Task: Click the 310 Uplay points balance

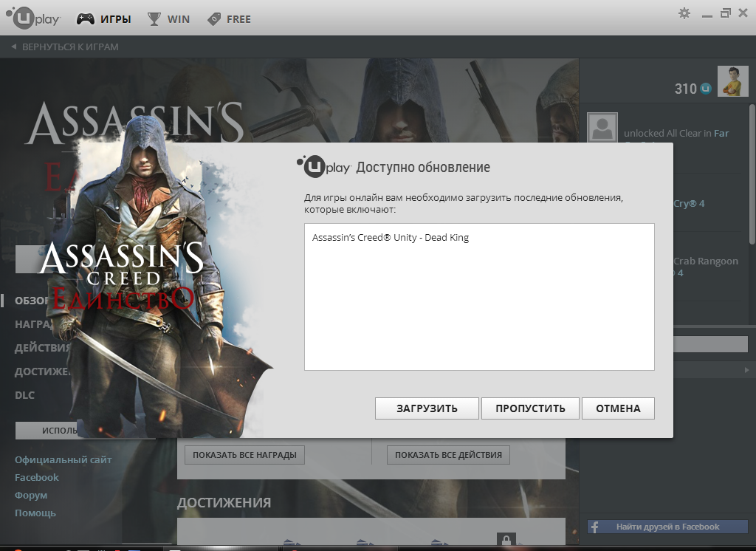Action: point(686,89)
